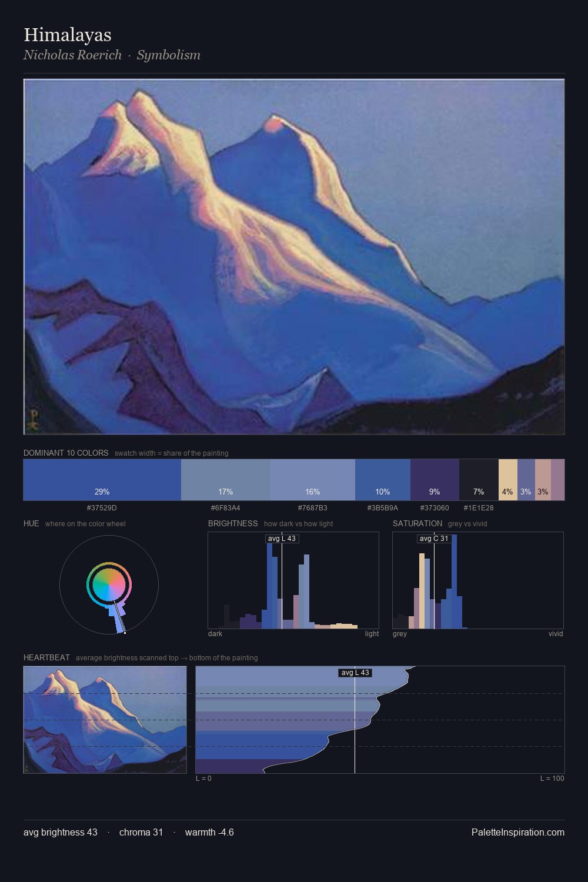588x882 pixels.
Task: Visit PaletteInspiration.com link
Action: pos(518,833)
